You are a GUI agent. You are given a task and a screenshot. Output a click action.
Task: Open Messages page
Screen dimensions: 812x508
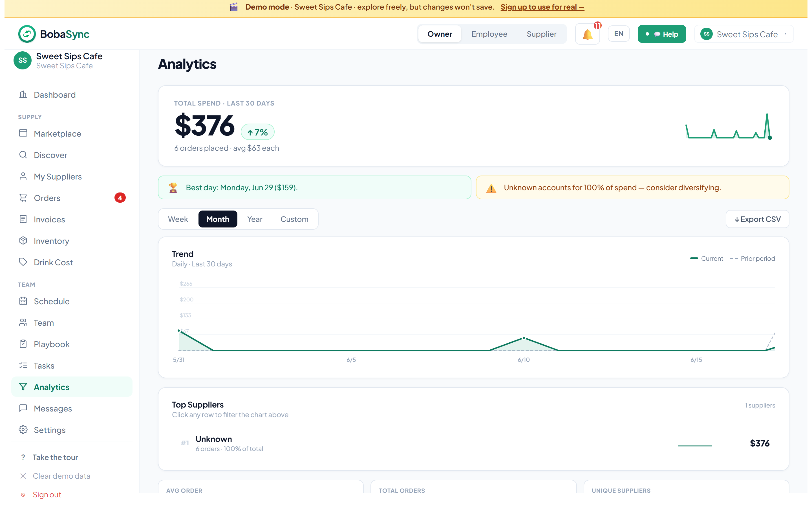pos(72,409)
